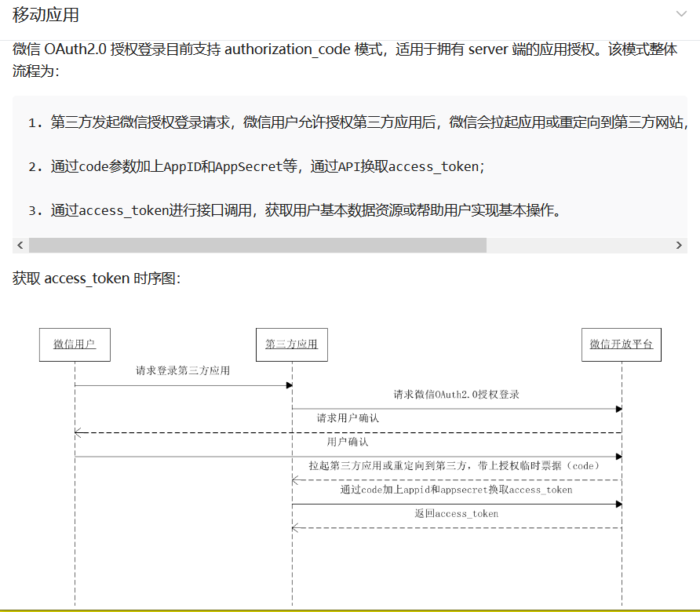Screen dimensions: 700x612
Task: Click the 拉起第三方应用或重定向 label
Action: tap(454, 465)
